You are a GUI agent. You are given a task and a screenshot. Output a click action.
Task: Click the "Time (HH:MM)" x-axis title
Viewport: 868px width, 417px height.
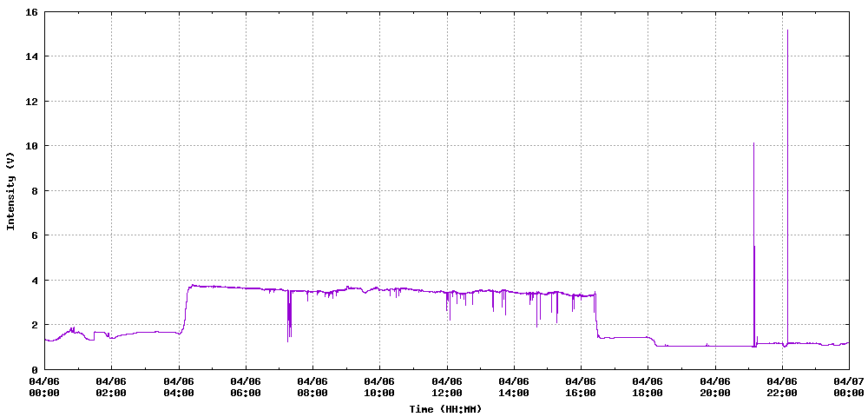point(445,409)
